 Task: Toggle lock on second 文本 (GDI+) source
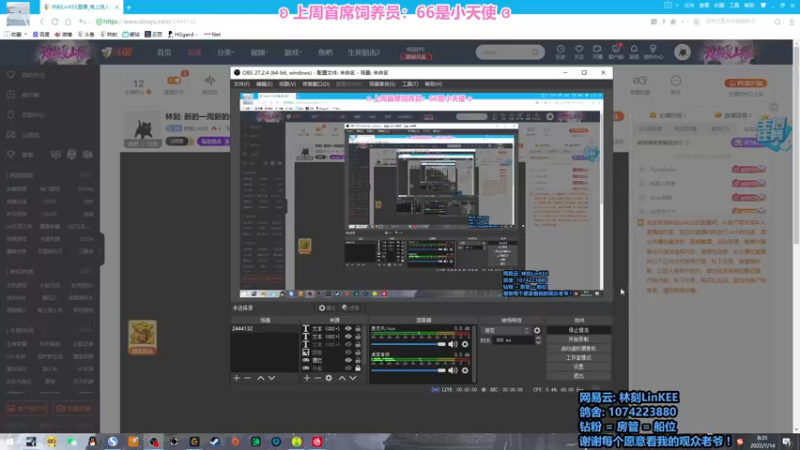[x=358, y=337]
